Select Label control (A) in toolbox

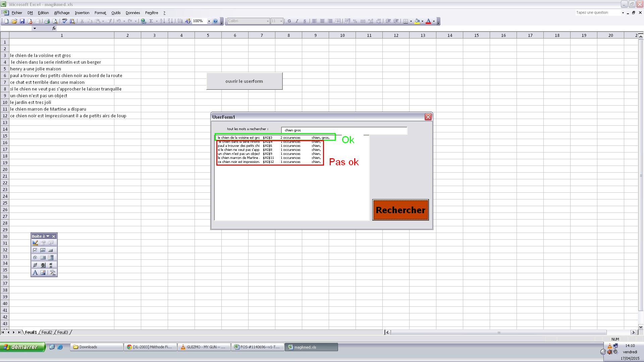[35, 273]
